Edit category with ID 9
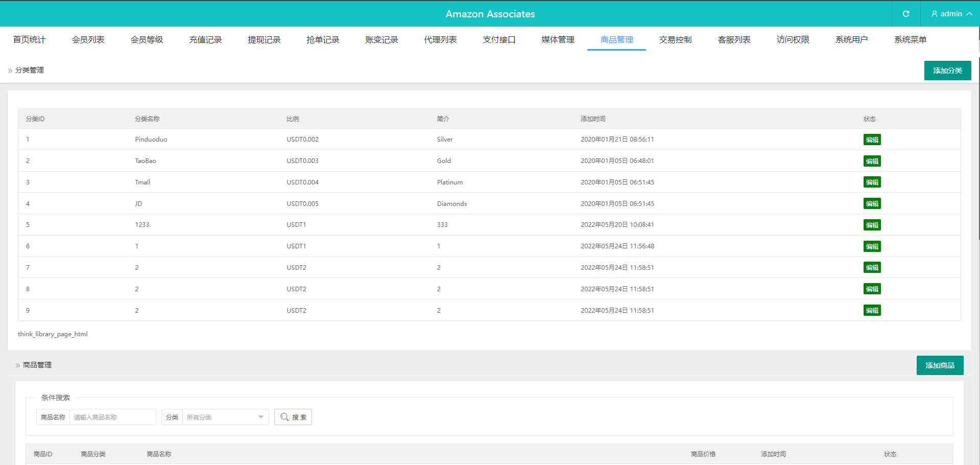Viewport: 980px width, 465px height. 872,310
